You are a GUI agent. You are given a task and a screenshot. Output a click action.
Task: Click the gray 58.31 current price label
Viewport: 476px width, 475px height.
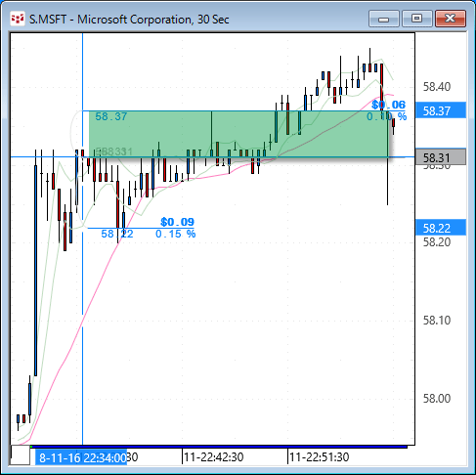441,157
